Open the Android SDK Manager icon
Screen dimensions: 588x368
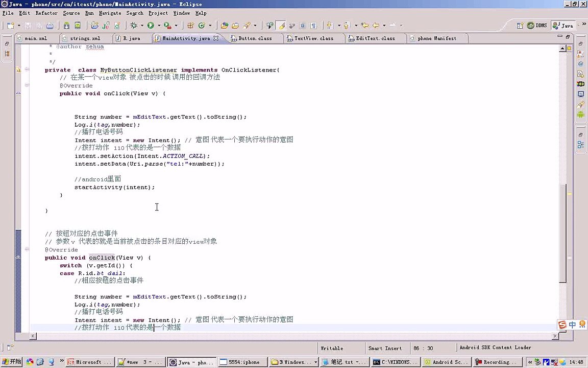pos(66,26)
